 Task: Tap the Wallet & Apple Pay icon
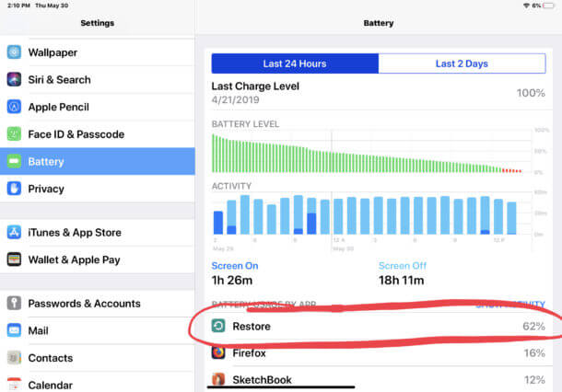coord(14,259)
